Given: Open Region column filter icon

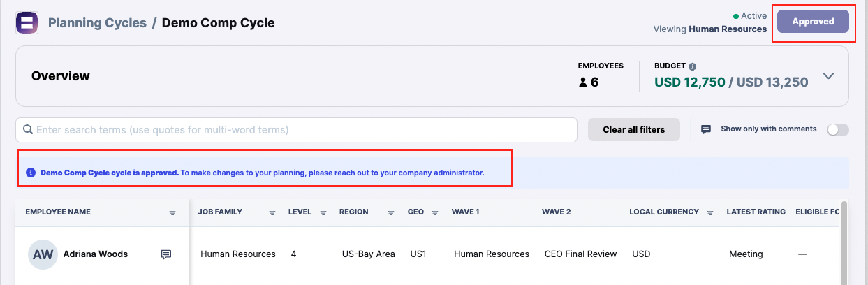Looking at the screenshot, I should tap(392, 212).
